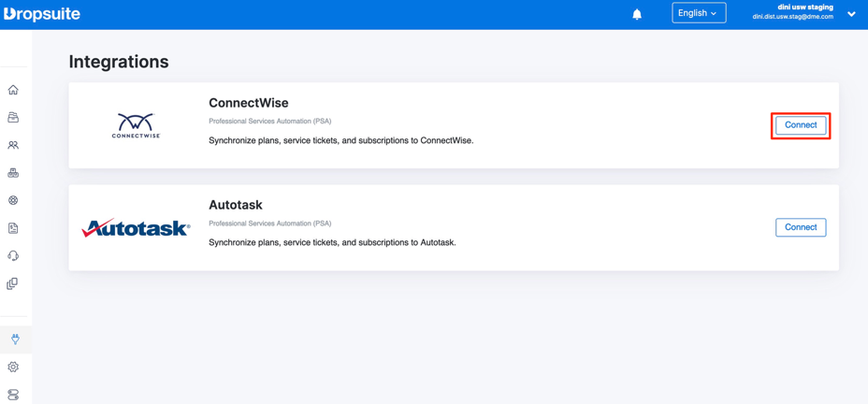868x404 pixels.
Task: Open the integrations plug icon
Action: [x=15, y=339]
